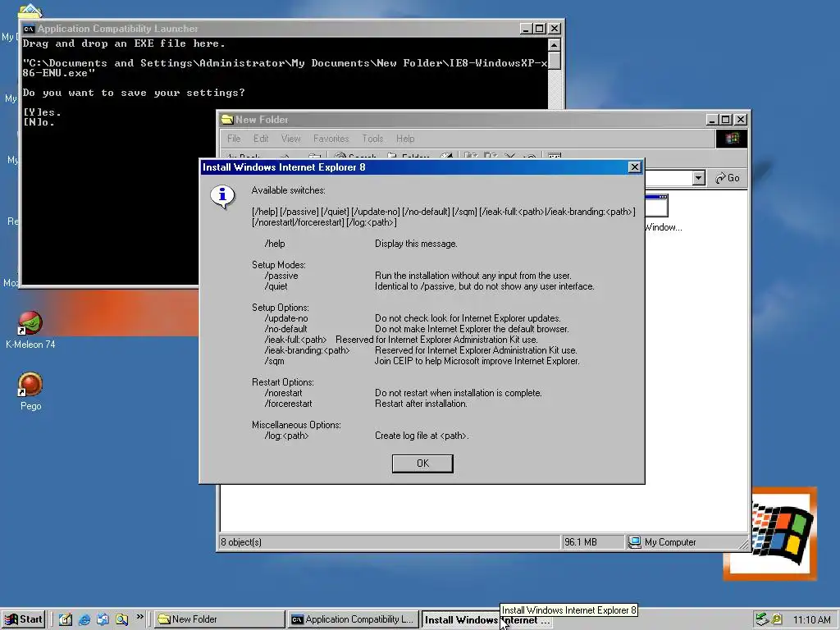Click the Show Desktop quick launch icon

click(66, 619)
